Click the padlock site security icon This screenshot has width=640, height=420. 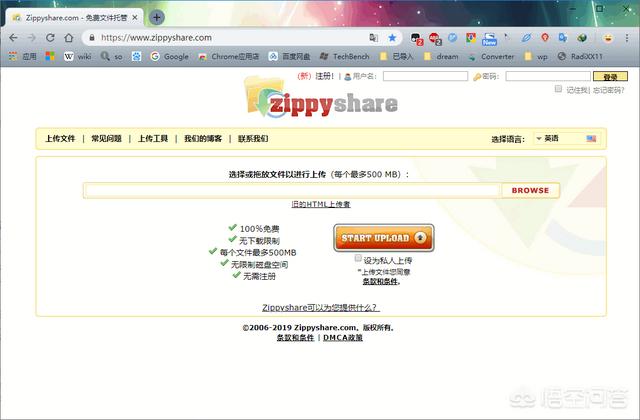coord(92,38)
